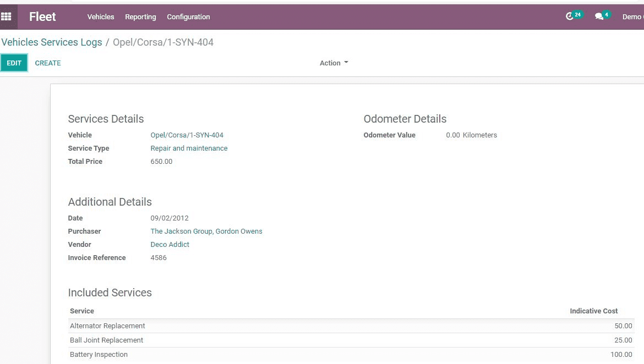The image size is (644, 364).
Task: Sort by the Indicative Cost column header
Action: coord(593,311)
